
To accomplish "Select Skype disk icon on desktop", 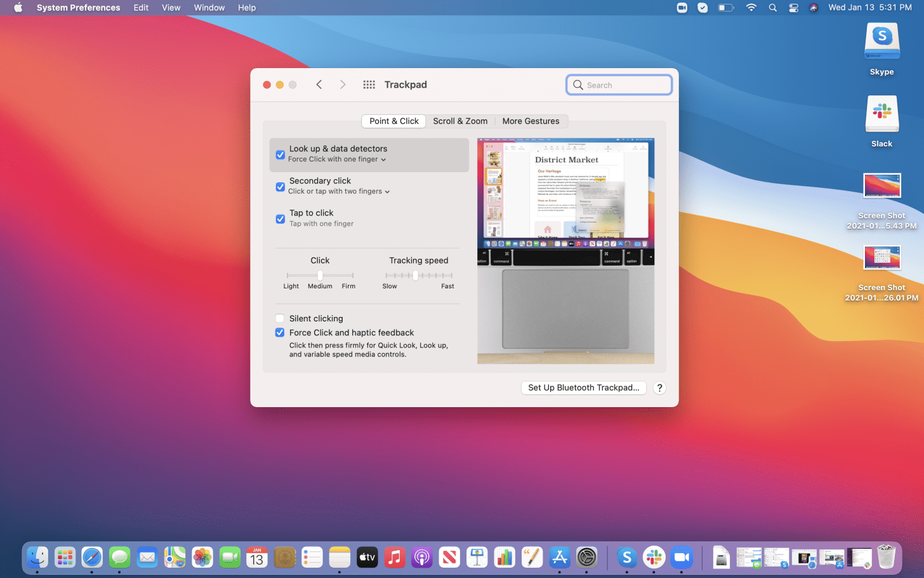I will pos(881,42).
